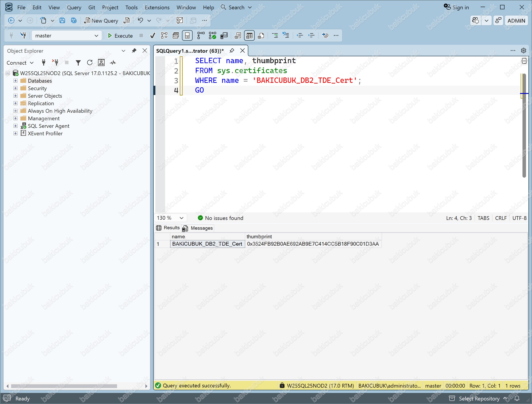Image resolution: width=532 pixels, height=404 pixels.
Task: Click the Navigate Backward arrow icon
Action: coord(11,20)
